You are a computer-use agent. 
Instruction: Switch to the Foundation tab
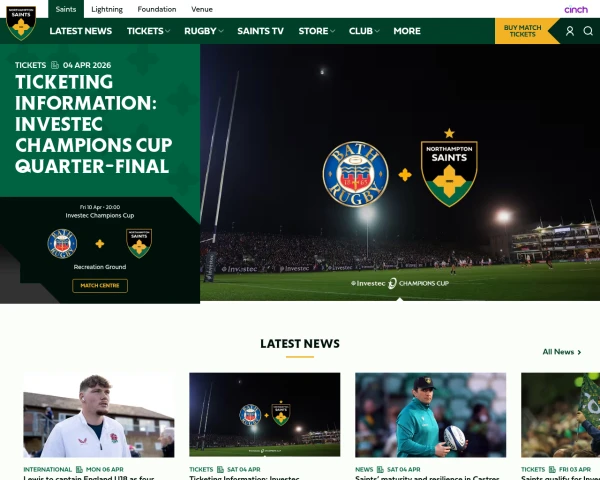[157, 9]
